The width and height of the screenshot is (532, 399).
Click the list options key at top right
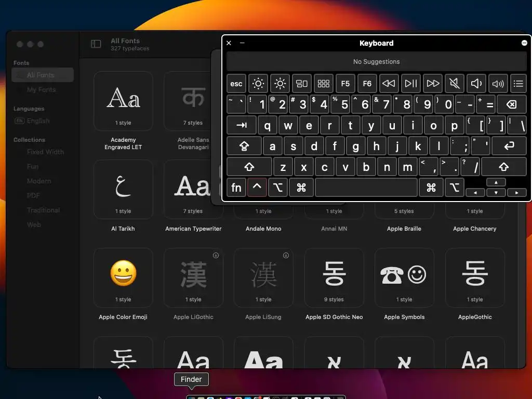518,84
